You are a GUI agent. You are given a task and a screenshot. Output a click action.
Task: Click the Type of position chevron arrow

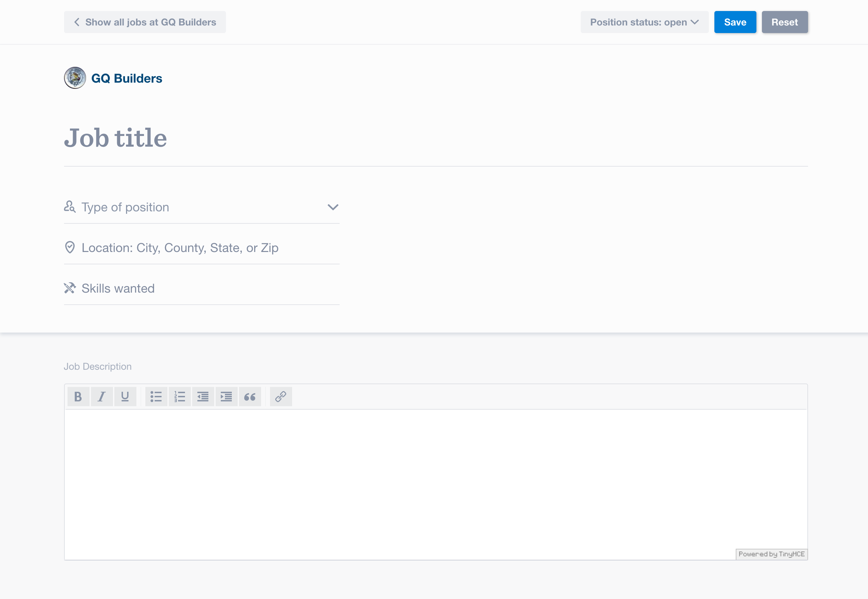(x=333, y=207)
